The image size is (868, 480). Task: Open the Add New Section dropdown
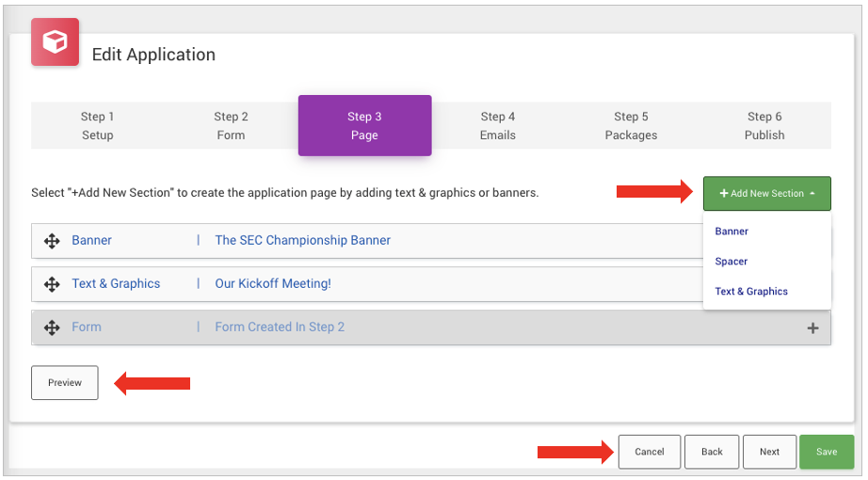click(766, 194)
